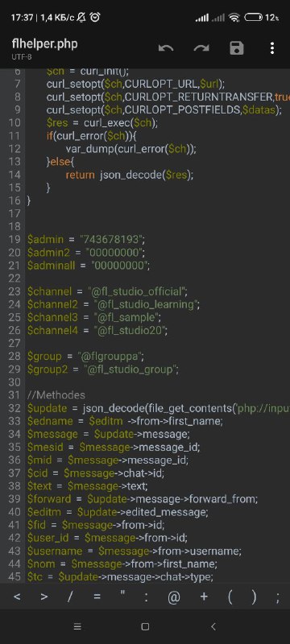This screenshot has width=290, height=644.
Task: Tap the Android home square button
Action: [x=145, y=627]
